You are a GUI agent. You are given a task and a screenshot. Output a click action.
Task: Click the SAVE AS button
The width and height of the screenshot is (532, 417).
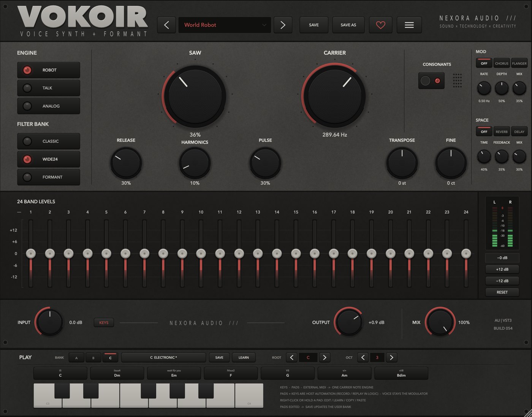click(x=348, y=25)
